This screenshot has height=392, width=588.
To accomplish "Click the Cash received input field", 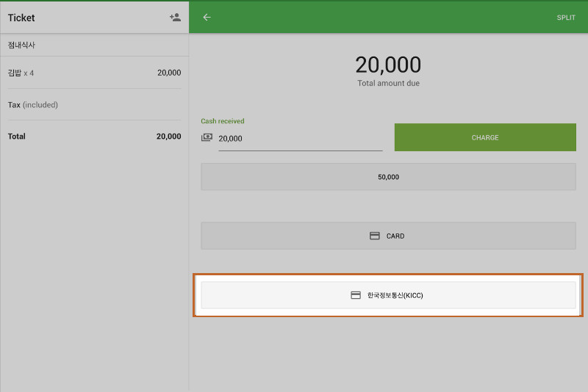I will [x=301, y=139].
